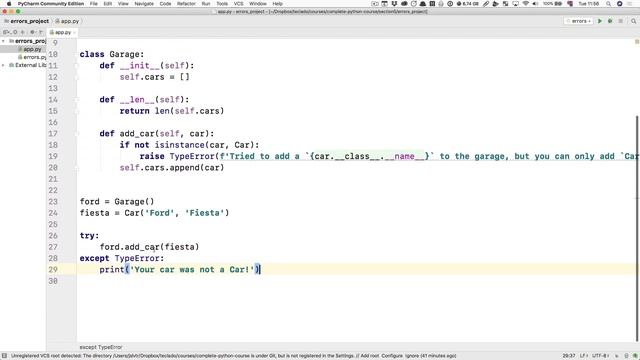Click the editor vertical scrollbar
Viewport: 640px width, 360px height.
[x=637, y=229]
